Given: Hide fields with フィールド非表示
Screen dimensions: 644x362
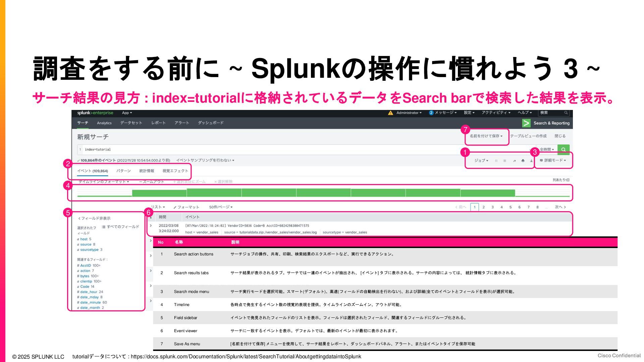Looking at the screenshot, I should 94,219.
